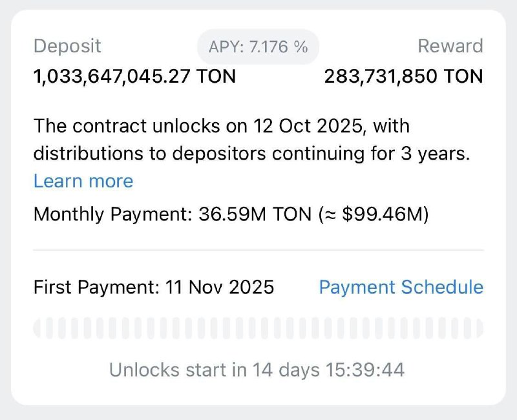Click the APY 7.176 % badge

click(x=258, y=47)
